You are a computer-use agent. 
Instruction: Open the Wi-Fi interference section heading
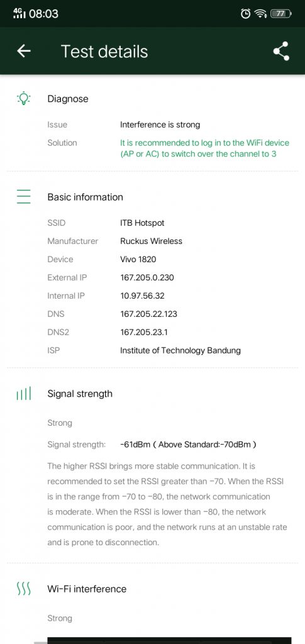click(x=87, y=589)
